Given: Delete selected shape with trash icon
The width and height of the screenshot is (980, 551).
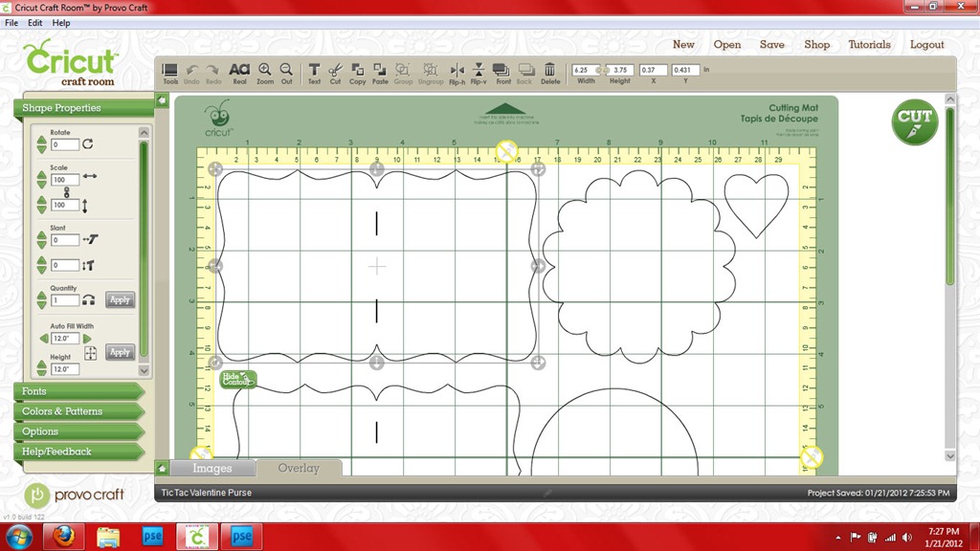Looking at the screenshot, I should pyautogui.click(x=550, y=73).
